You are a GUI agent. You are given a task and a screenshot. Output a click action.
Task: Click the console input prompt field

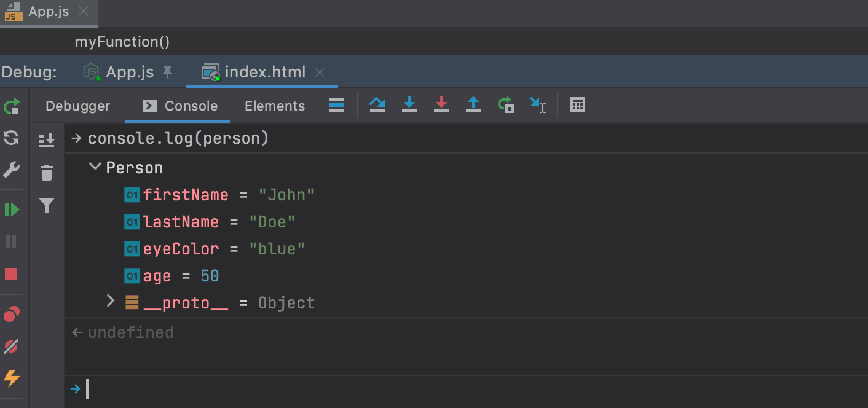pos(466,389)
